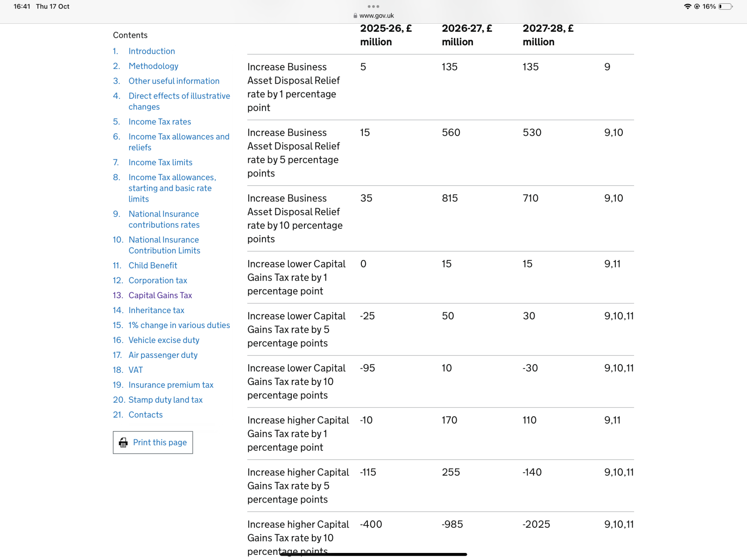Select the value -115 in the table
This screenshot has height=560, width=747.
pos(368,472)
